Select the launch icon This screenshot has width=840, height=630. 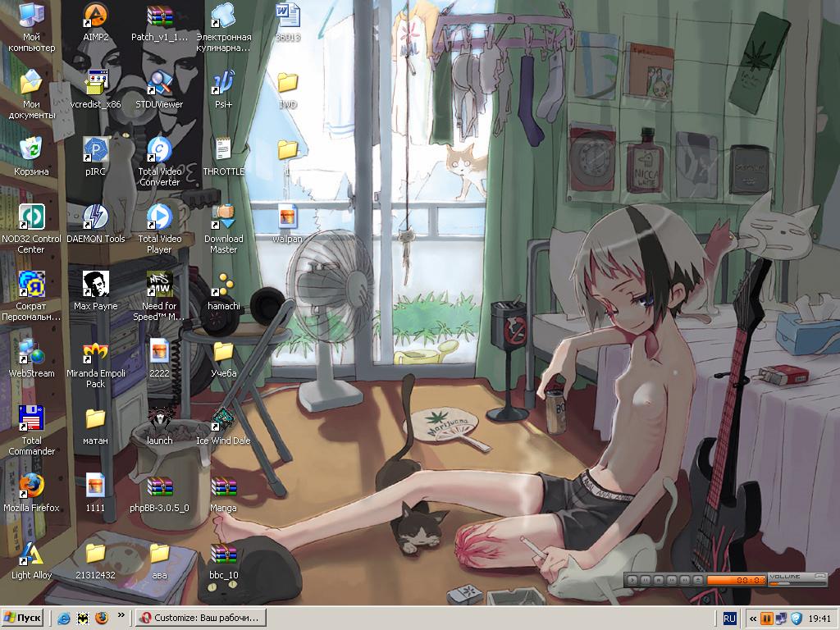tap(159, 427)
